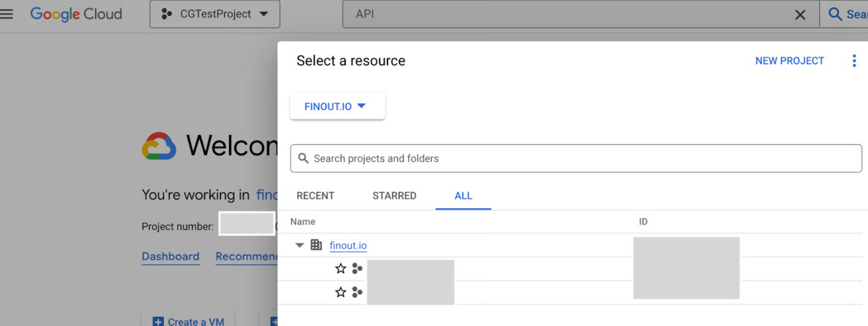868x326 pixels.
Task: Click the second project's hexagon icon
Action: coord(357,292)
